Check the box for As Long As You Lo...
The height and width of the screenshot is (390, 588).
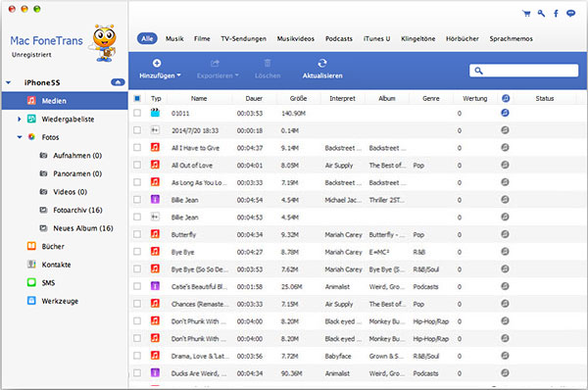coord(137,182)
